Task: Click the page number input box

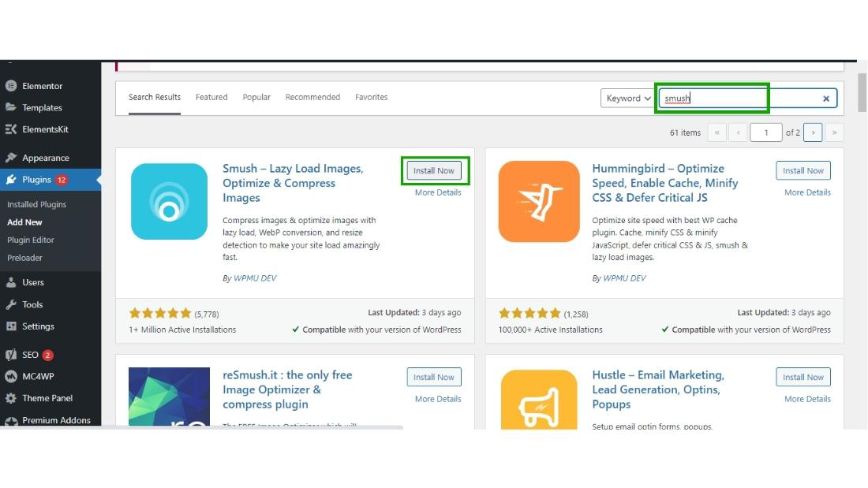Action: coord(765,132)
